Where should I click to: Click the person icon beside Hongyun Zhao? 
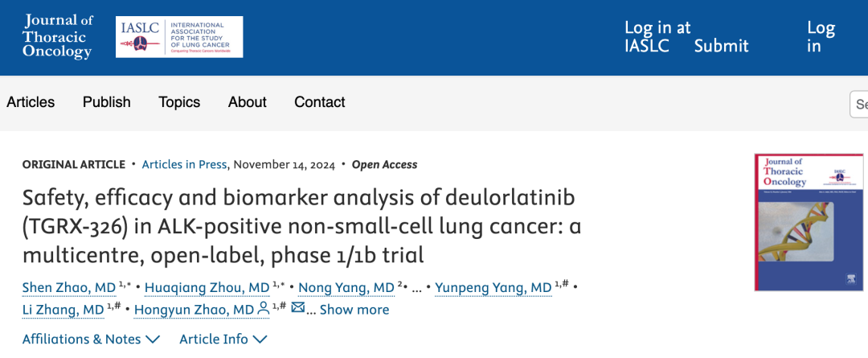click(x=264, y=309)
